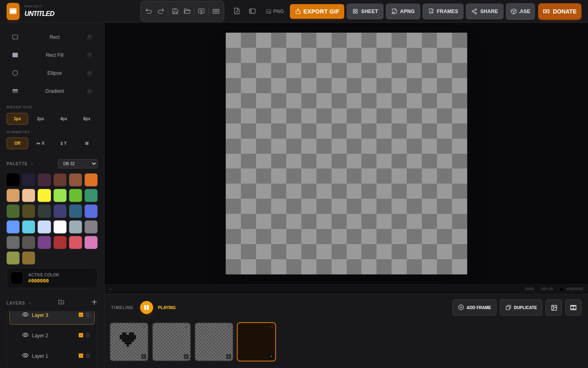The width and height of the screenshot is (588, 368).
Task: Delete Layer 3 with trash icon
Action: pyautogui.click(x=88, y=315)
